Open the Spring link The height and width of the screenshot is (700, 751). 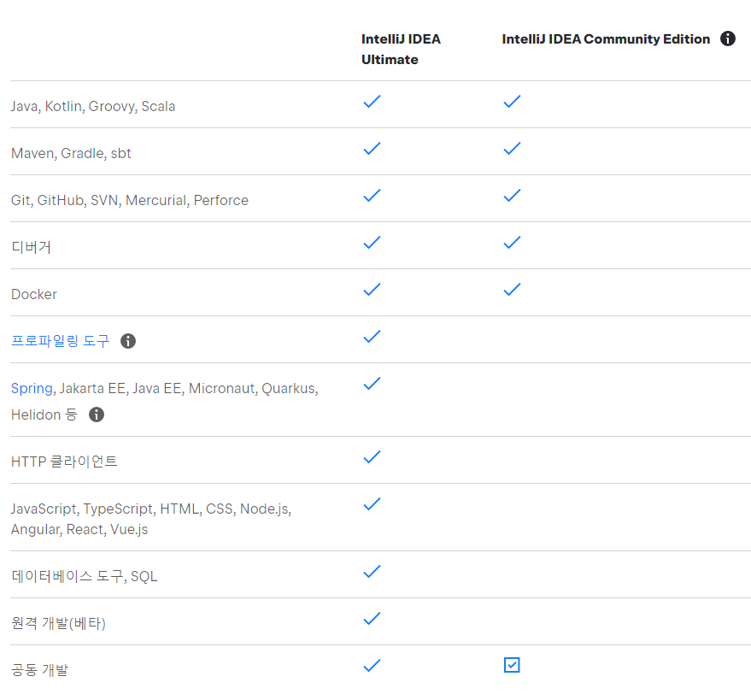(32, 388)
